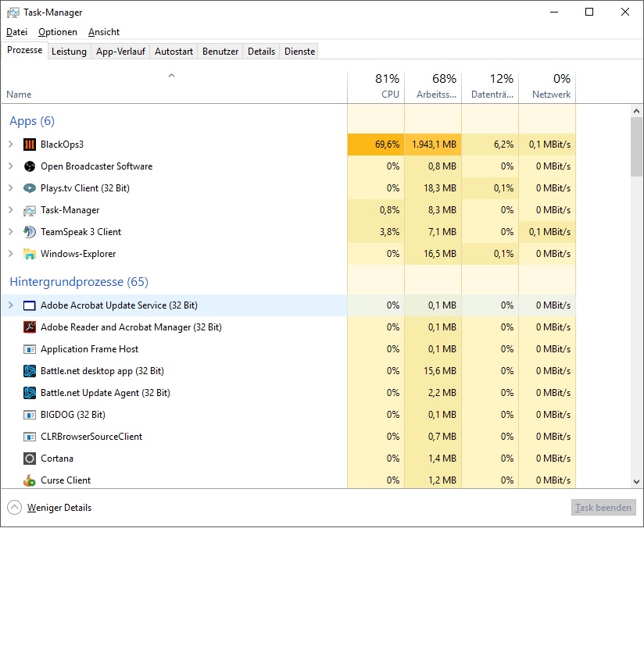Click the sort arrow above Name column
Viewport: 644px width, 646px height.
tap(171, 76)
